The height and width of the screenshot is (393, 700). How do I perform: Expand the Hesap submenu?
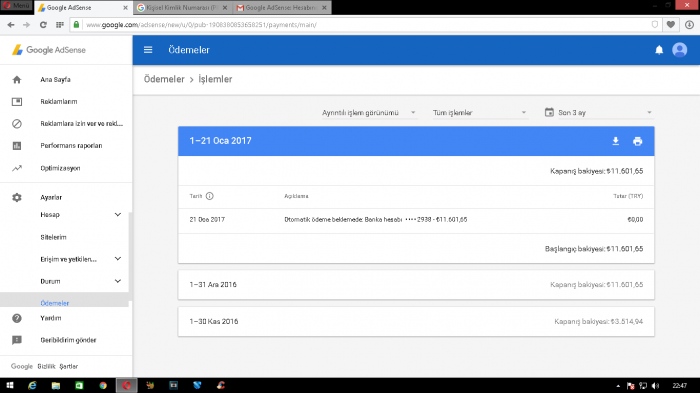click(x=118, y=215)
